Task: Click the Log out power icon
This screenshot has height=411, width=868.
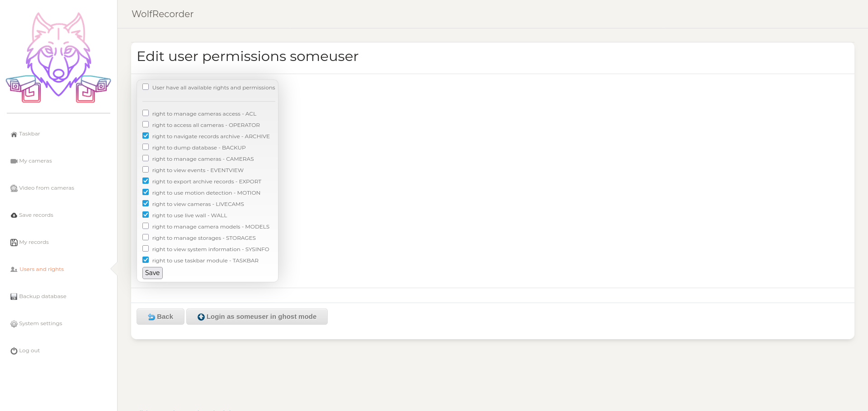Action: click(14, 351)
